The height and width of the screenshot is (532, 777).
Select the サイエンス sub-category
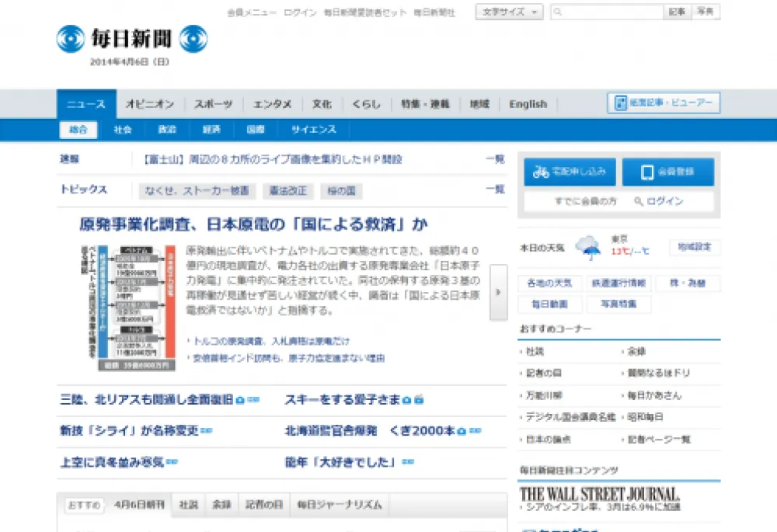tap(314, 130)
